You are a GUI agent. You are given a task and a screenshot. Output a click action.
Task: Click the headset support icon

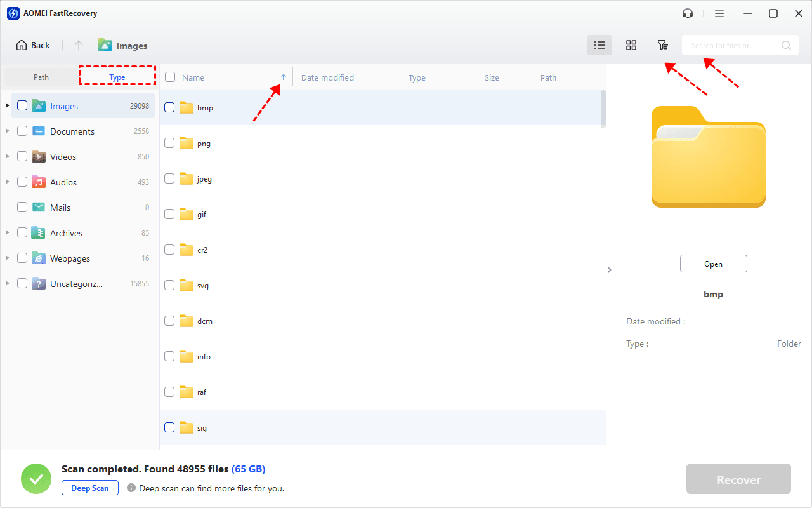tap(688, 13)
